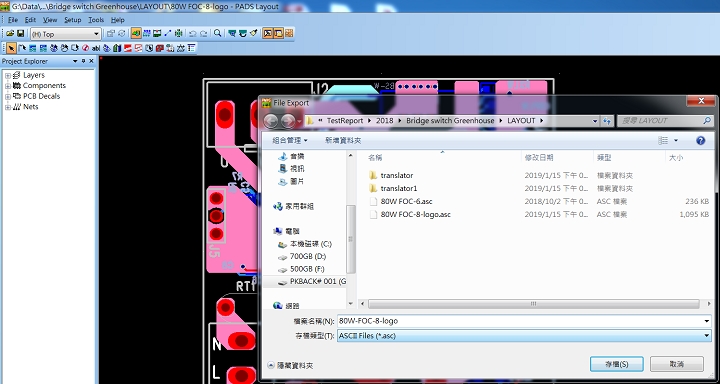Click the BGA toolbar chip icon
The height and width of the screenshot is (384, 720).
point(178,34)
